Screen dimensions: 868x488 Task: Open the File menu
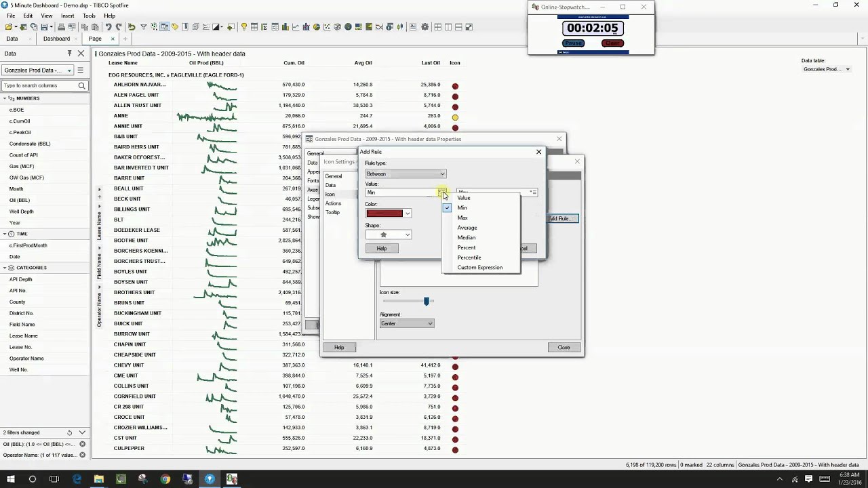(x=11, y=16)
